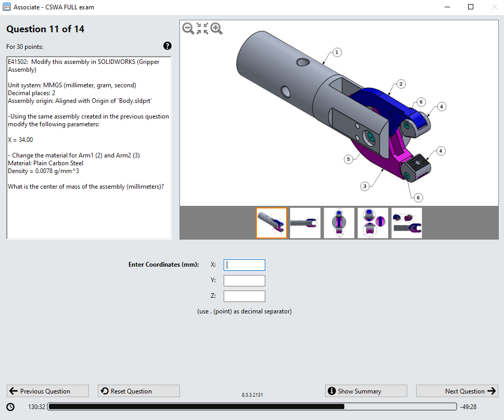The image size is (504, 420).
Task: Click the exam application icon in the title bar
Action: (x=7, y=7)
